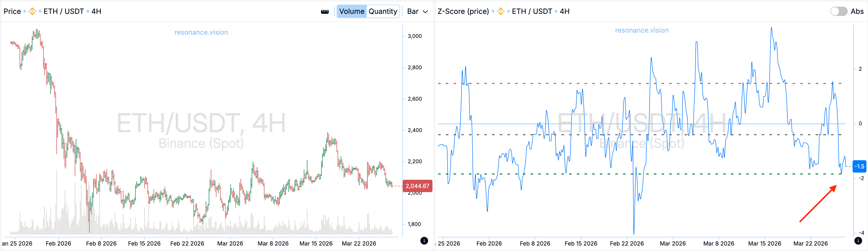Click Mar 8 2026 on price time axis
Screen dimensions: 868x251
pos(273,244)
